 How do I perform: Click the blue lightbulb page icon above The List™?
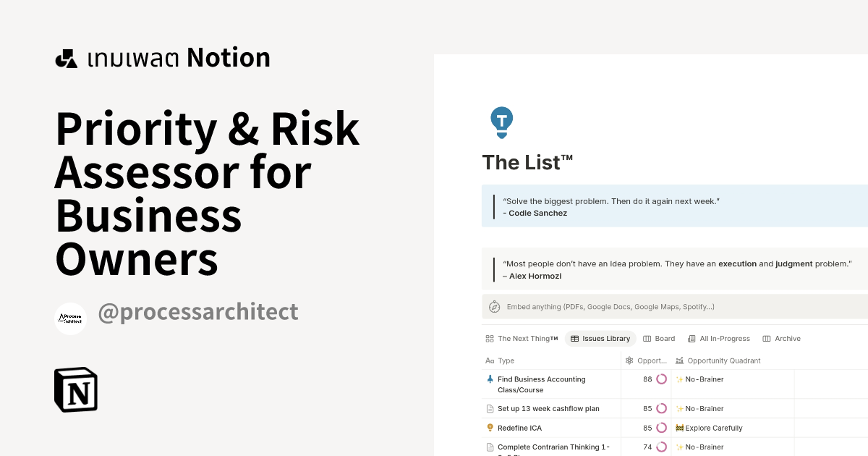501,122
